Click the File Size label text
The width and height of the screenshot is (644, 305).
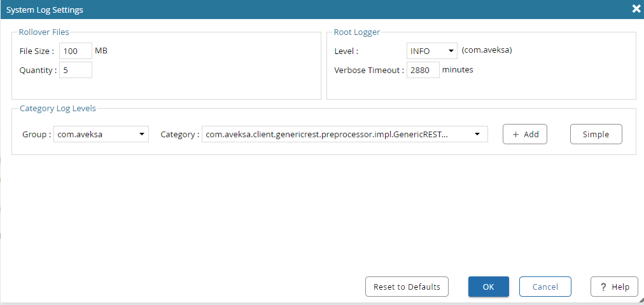click(x=36, y=51)
